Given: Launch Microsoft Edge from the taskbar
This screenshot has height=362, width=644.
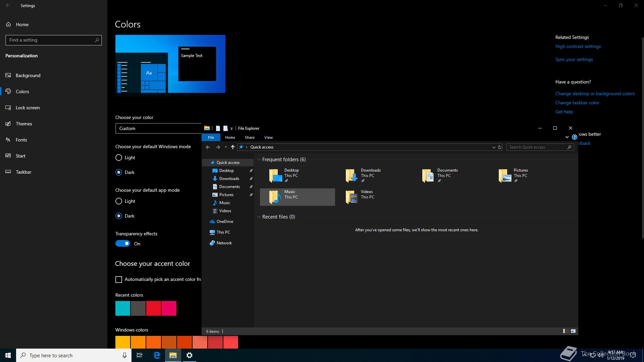Looking at the screenshot, I should click(x=157, y=355).
